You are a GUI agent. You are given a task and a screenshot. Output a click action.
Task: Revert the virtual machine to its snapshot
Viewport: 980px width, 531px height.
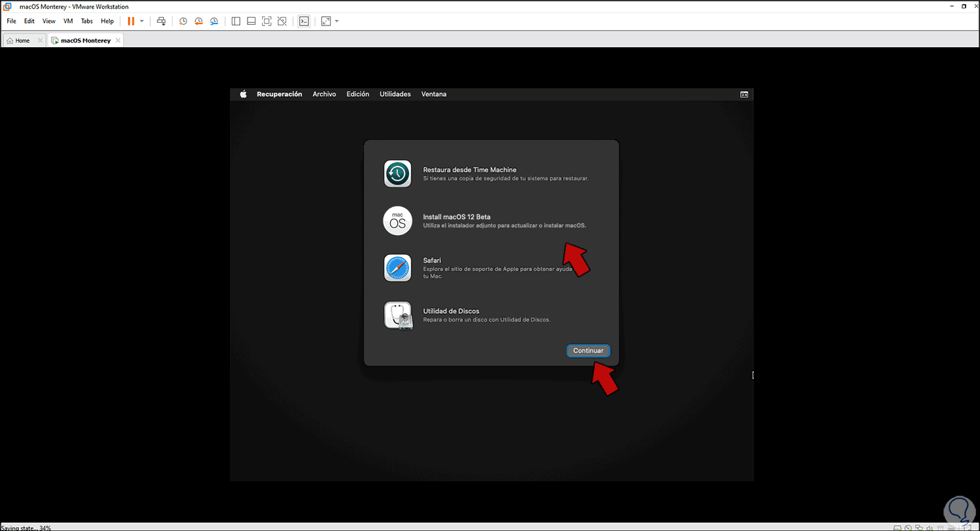[x=199, y=21]
